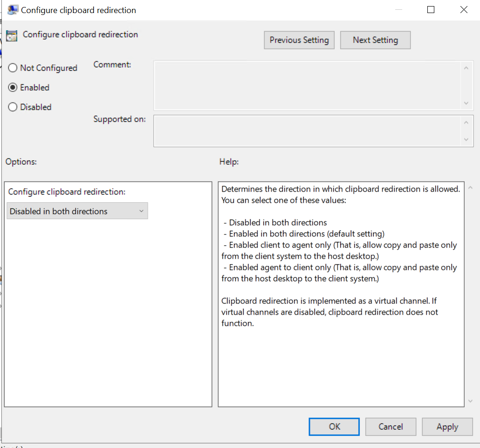Close the Configure clipboard redirection window
The width and height of the screenshot is (480, 448).
464,10
